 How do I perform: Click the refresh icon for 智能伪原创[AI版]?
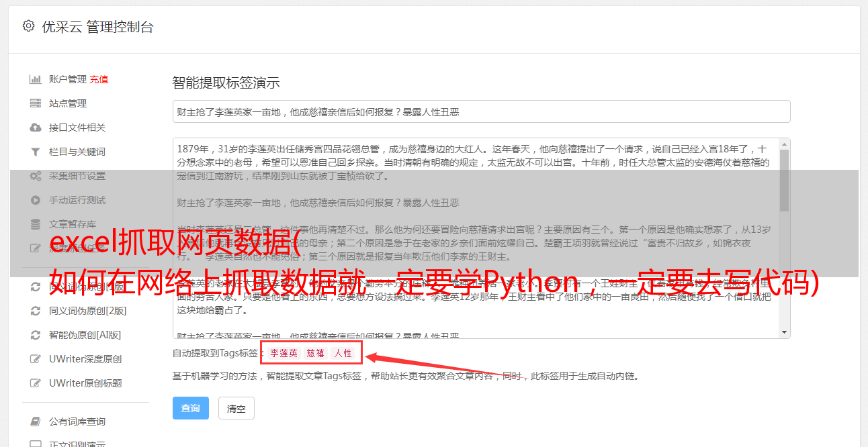[36, 335]
